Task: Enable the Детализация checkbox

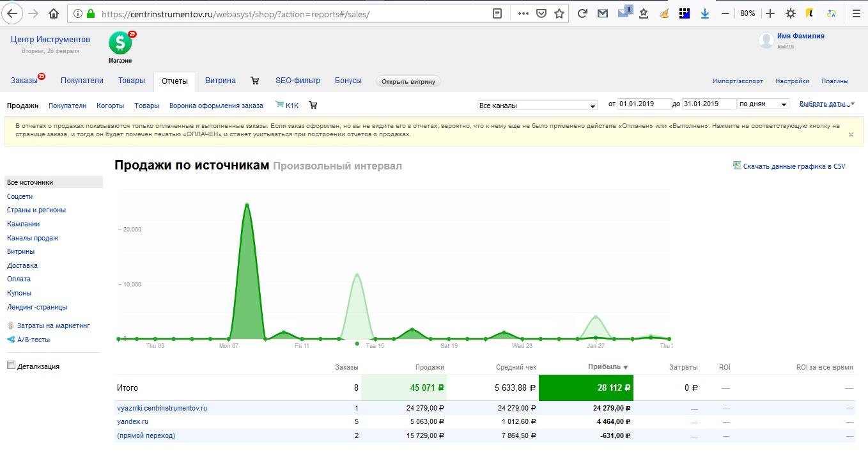Action: coord(11,365)
